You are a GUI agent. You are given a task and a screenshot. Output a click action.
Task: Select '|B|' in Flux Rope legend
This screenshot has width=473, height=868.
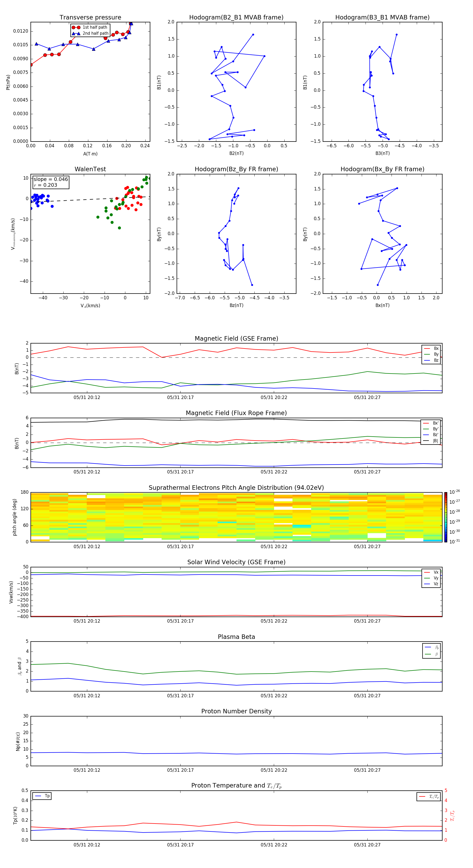coord(431,441)
